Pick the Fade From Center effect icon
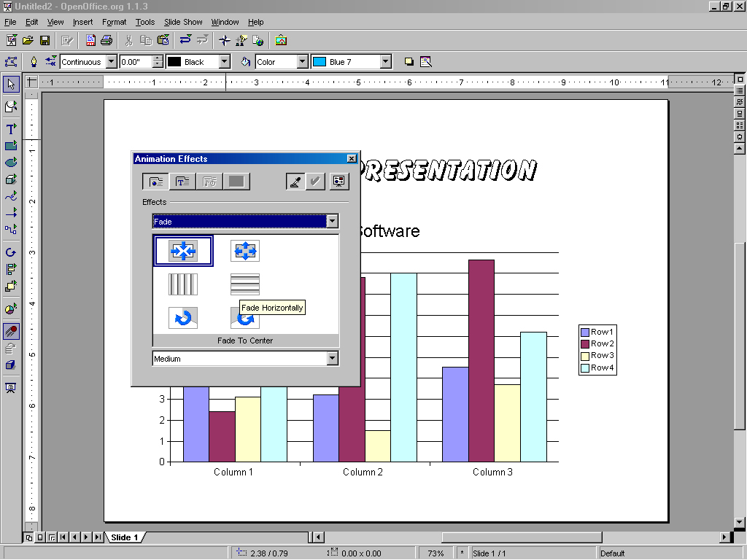This screenshot has height=560, width=747. pyautogui.click(x=245, y=251)
